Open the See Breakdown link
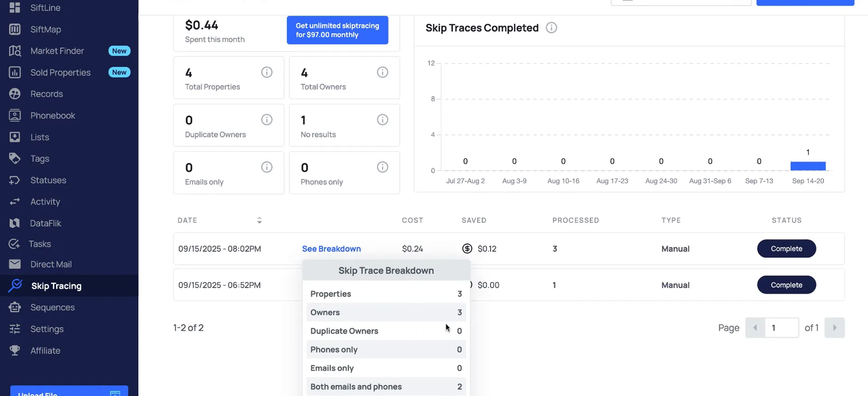Image resolution: width=868 pixels, height=396 pixels. tap(331, 249)
